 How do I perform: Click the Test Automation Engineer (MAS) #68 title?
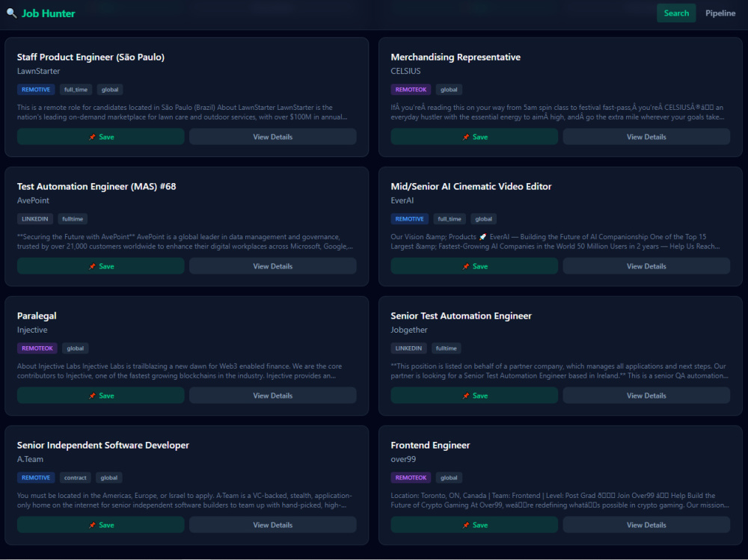(96, 186)
